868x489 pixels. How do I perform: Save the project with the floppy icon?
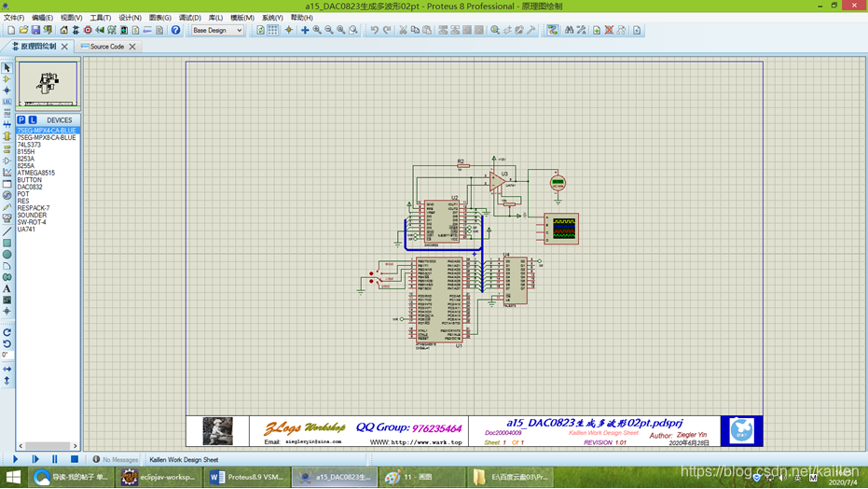point(35,30)
